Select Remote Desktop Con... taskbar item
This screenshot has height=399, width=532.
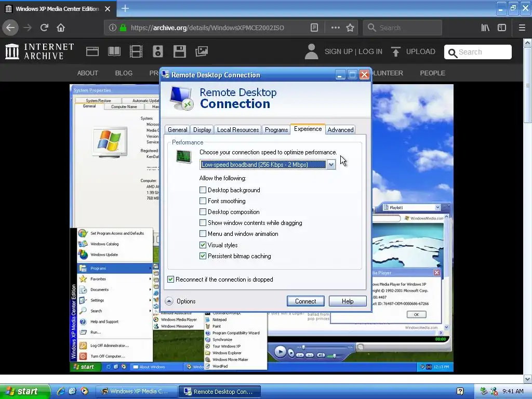click(x=220, y=391)
